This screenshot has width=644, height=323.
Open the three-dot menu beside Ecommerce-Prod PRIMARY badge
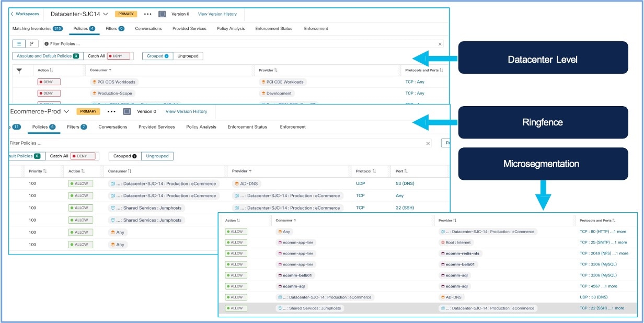point(111,111)
